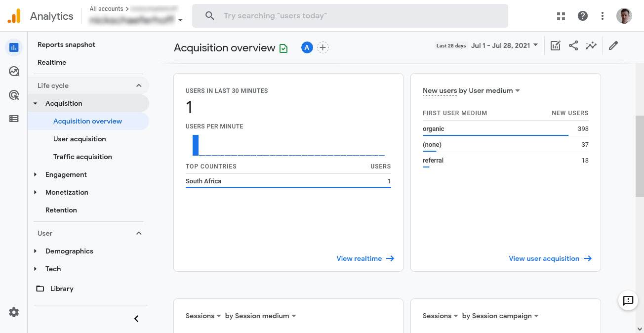Open the Retention report
The height and width of the screenshot is (333, 644).
tap(61, 210)
